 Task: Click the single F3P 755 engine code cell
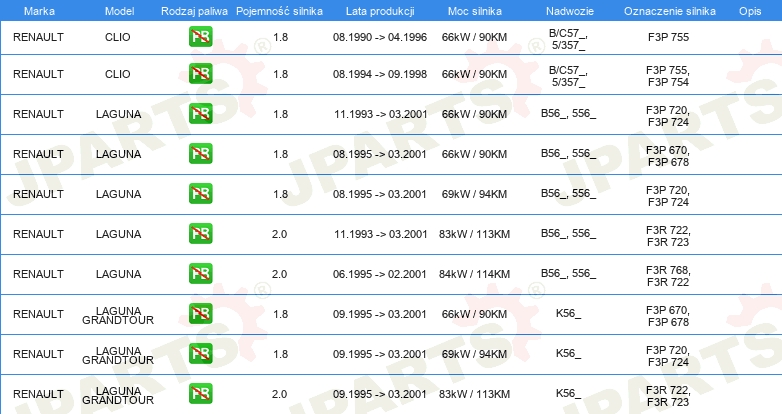point(668,37)
